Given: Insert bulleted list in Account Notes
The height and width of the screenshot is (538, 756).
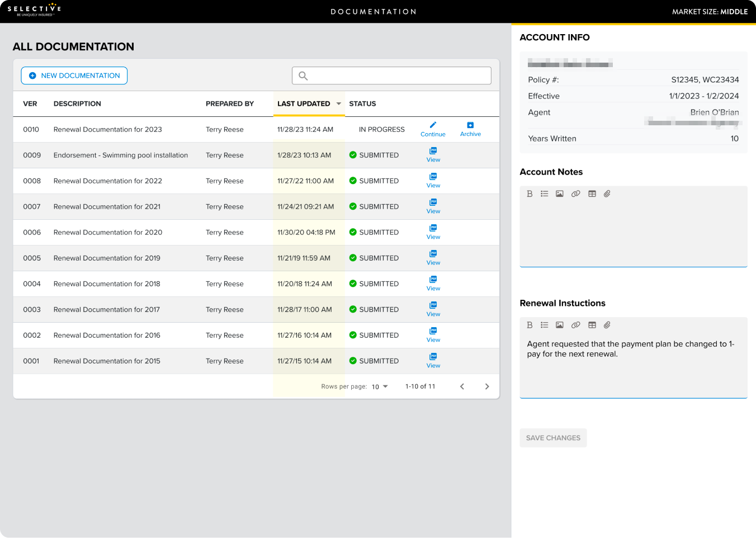Looking at the screenshot, I should pyautogui.click(x=544, y=194).
